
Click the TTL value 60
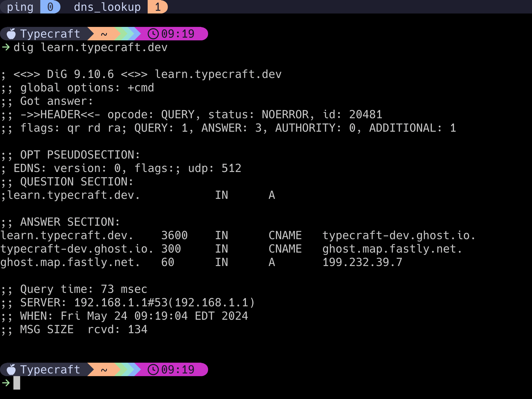168,262
